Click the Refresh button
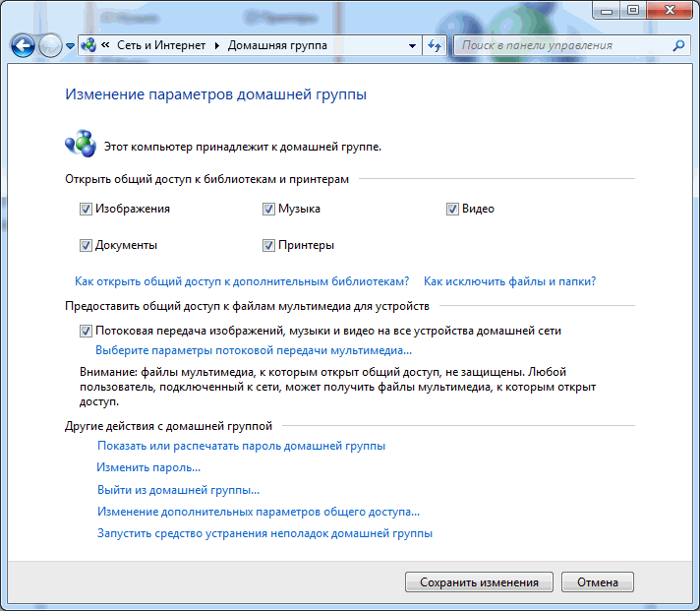Viewport: 700px width, 611px height. pos(435,45)
